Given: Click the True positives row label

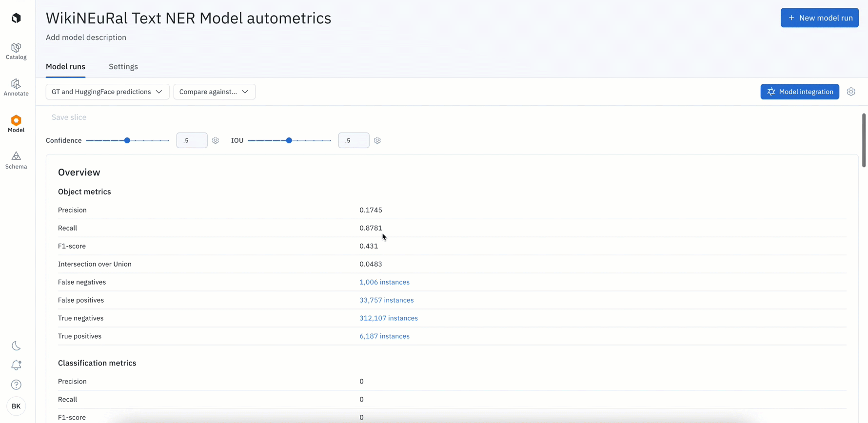Looking at the screenshot, I should tap(79, 336).
